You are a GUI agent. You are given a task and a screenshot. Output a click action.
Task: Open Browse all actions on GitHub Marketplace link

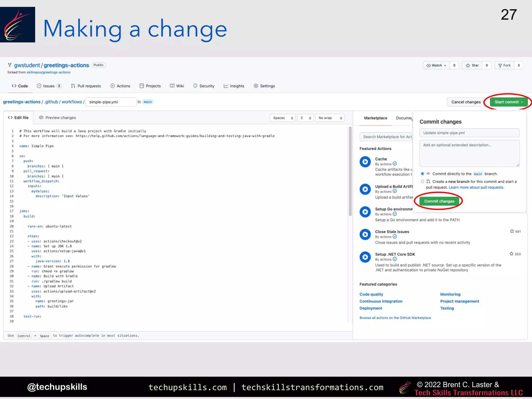click(x=395, y=318)
